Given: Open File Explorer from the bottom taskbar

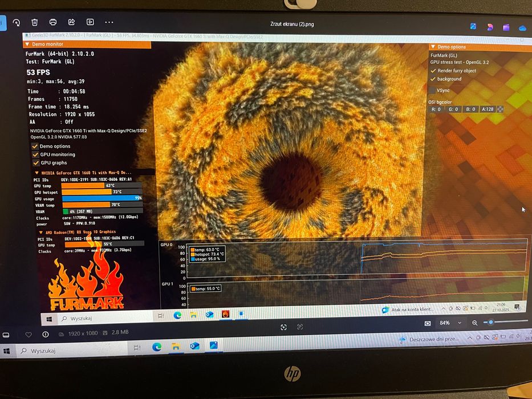Looking at the screenshot, I should pyautogui.click(x=176, y=347).
